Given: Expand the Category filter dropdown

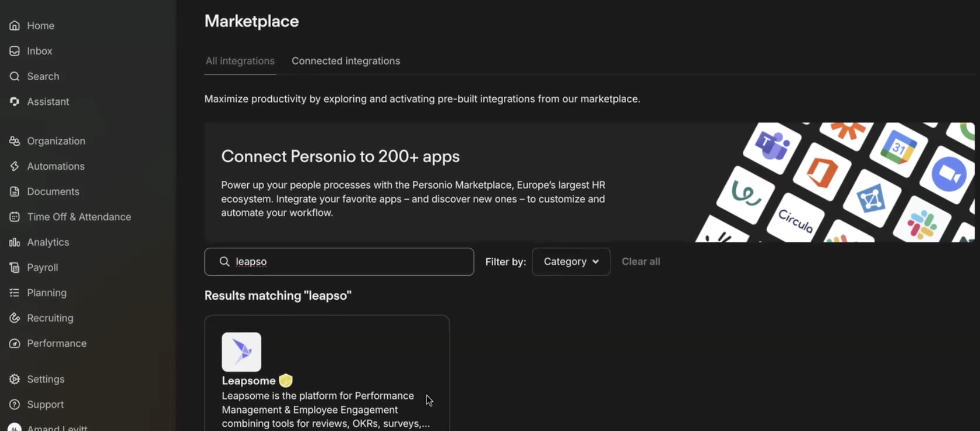Looking at the screenshot, I should (571, 262).
